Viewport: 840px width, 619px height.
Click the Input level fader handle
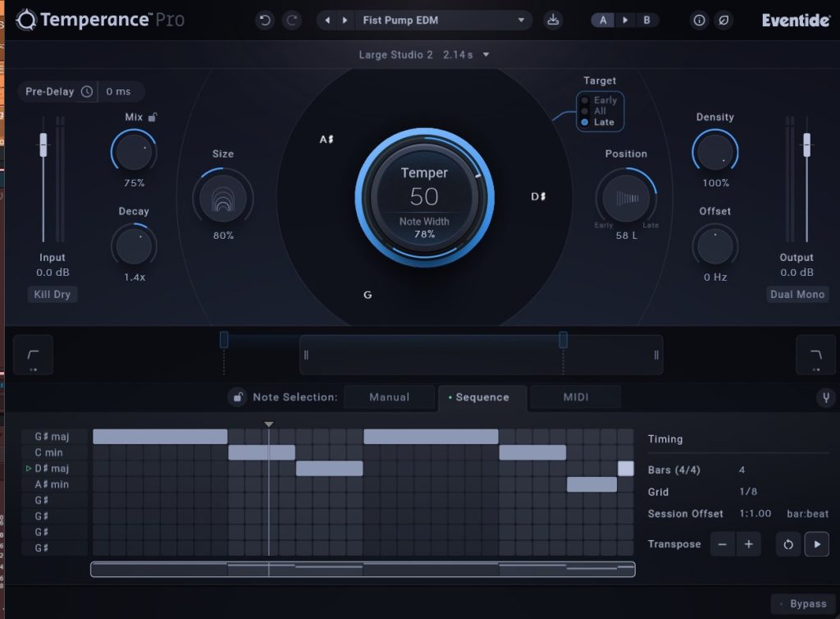43,145
